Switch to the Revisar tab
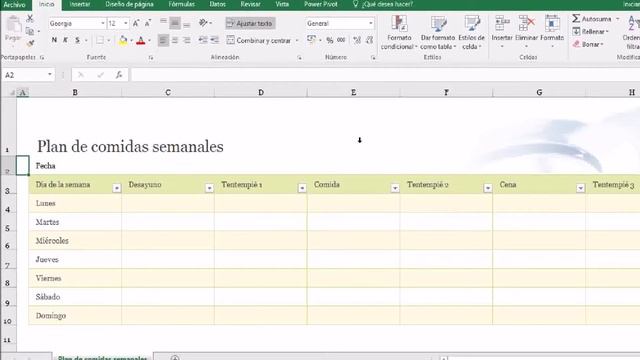The height and width of the screenshot is (360, 640). [x=250, y=4]
